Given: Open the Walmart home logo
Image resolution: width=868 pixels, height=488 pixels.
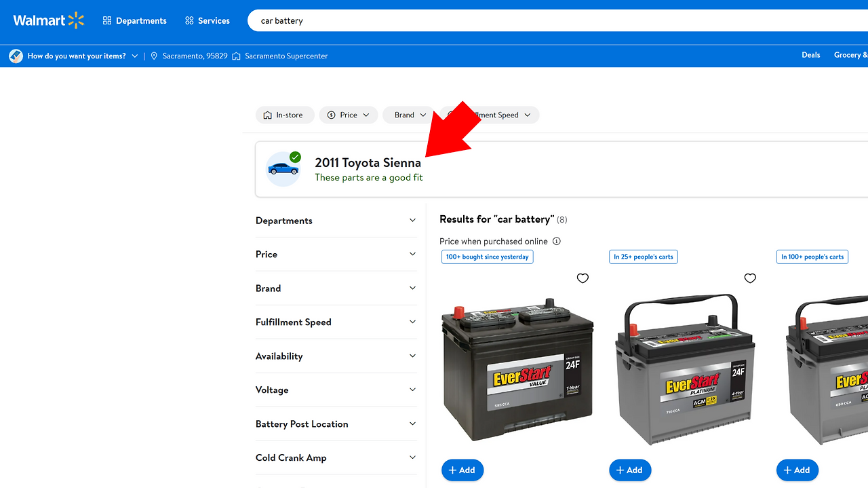Looking at the screenshot, I should [49, 20].
